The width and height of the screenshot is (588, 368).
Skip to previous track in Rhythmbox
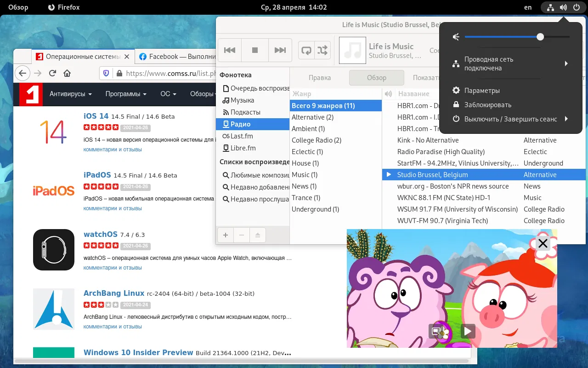pos(230,50)
